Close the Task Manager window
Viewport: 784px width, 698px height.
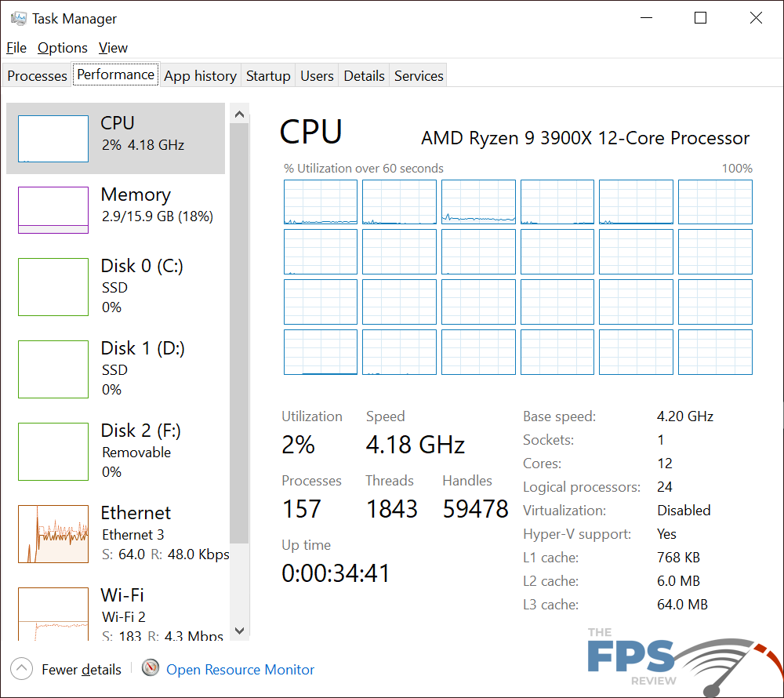point(756,18)
